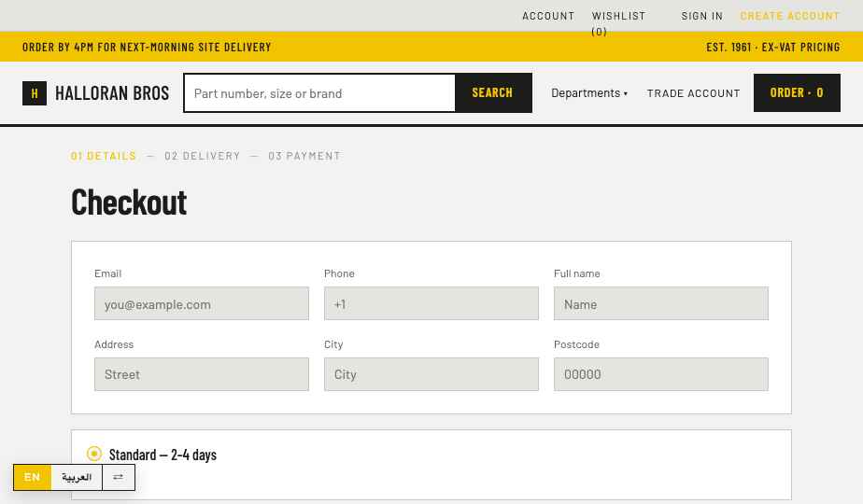
Task: Click into the Email field
Action: 202,303
